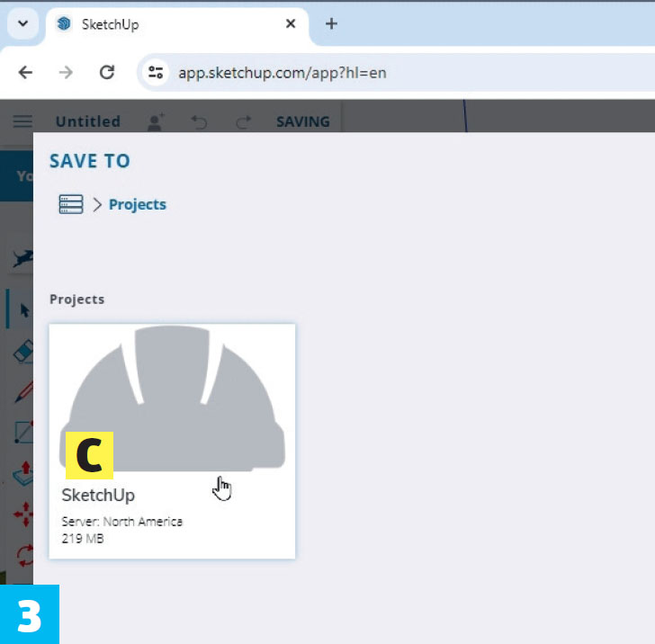Click the browser forward arrow
This screenshot has width=655, height=644.
(66, 73)
